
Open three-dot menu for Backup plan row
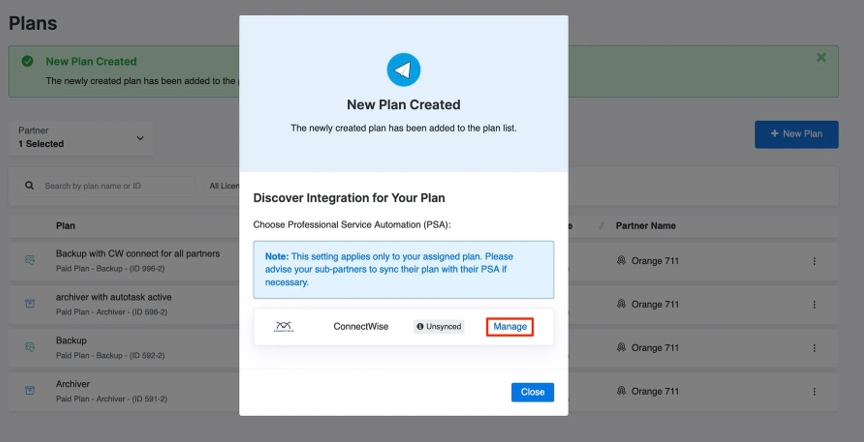(x=814, y=347)
